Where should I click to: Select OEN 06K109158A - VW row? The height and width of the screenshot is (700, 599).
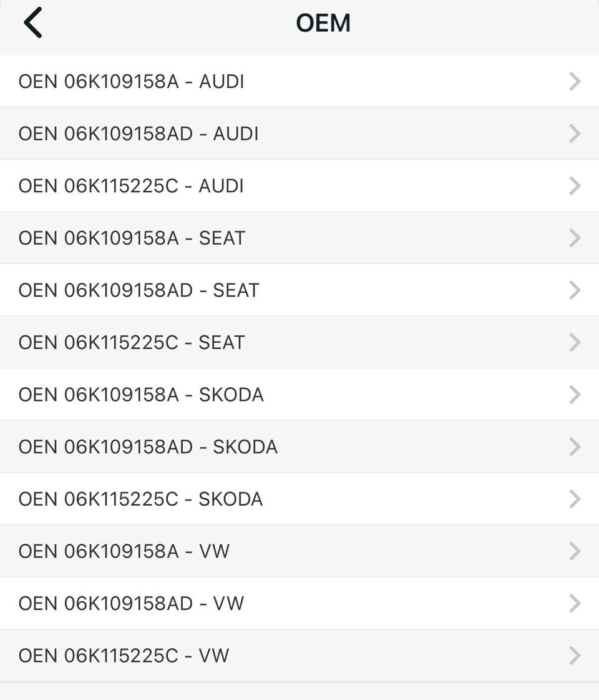(124, 551)
